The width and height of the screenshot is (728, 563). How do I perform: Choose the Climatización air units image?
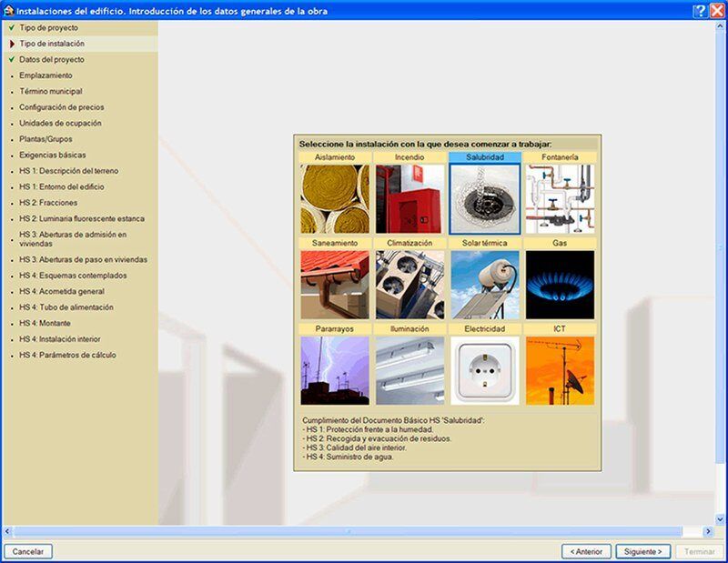(409, 285)
